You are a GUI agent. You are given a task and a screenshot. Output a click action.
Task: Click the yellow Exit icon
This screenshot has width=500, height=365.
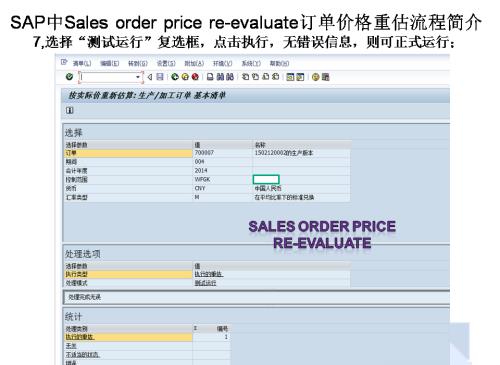click(185, 77)
